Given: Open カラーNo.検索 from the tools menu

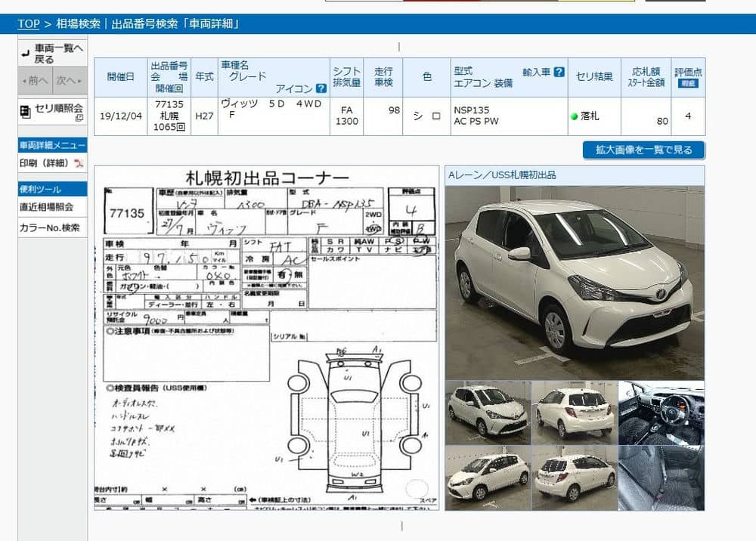Looking at the screenshot, I should click(49, 227).
